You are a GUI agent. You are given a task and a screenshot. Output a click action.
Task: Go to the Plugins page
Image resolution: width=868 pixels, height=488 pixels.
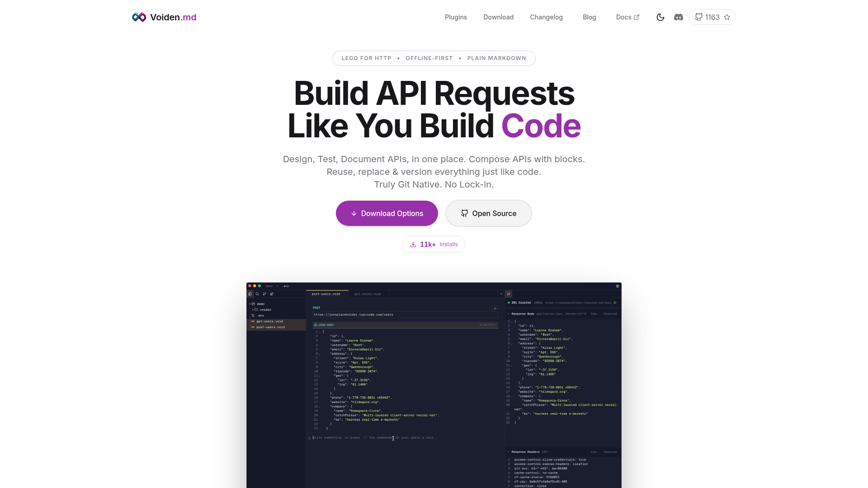[456, 17]
